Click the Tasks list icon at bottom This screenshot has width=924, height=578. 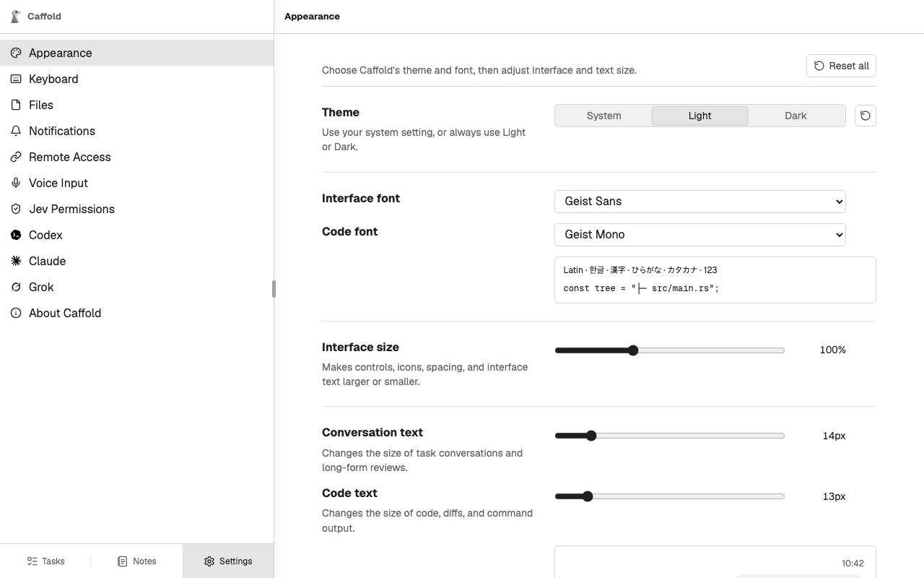(32, 561)
